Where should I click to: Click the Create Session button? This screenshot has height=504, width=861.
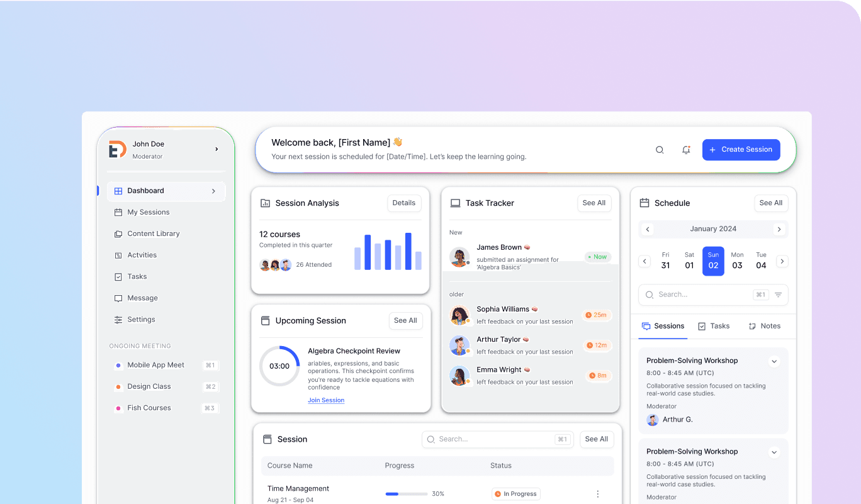[741, 150]
